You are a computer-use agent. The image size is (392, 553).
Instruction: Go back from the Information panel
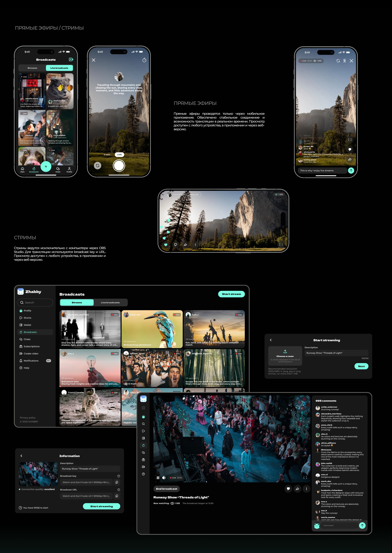tap(21, 456)
